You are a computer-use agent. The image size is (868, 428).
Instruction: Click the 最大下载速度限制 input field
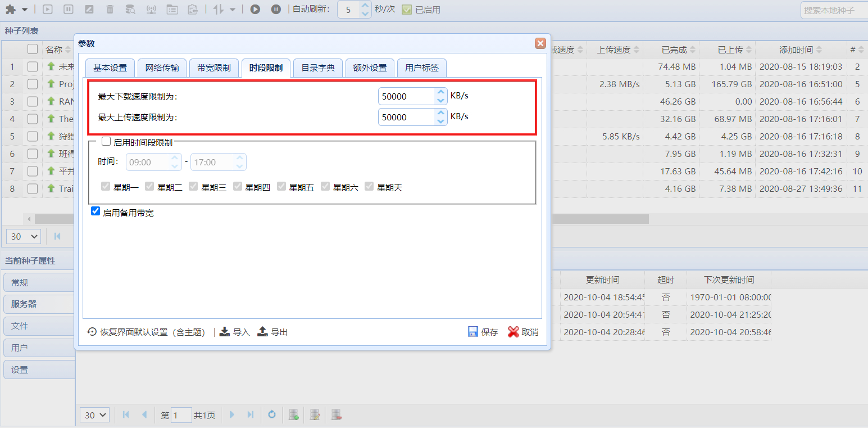coord(407,96)
